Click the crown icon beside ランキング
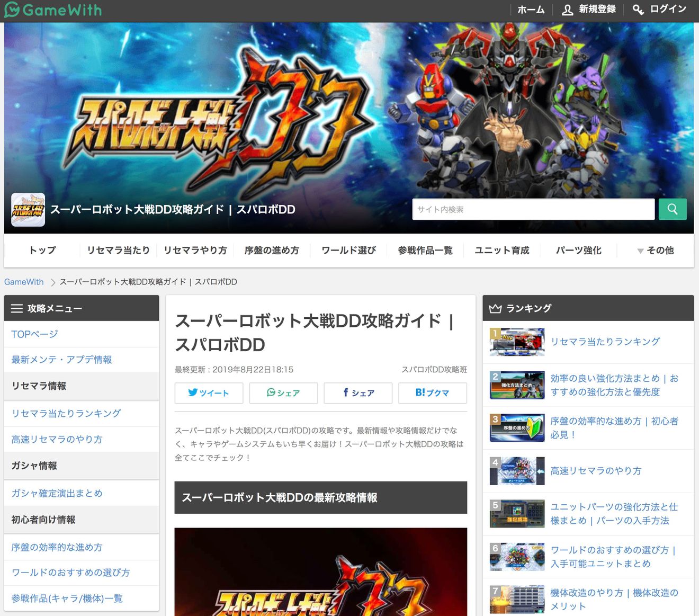699x616 pixels. coord(495,308)
